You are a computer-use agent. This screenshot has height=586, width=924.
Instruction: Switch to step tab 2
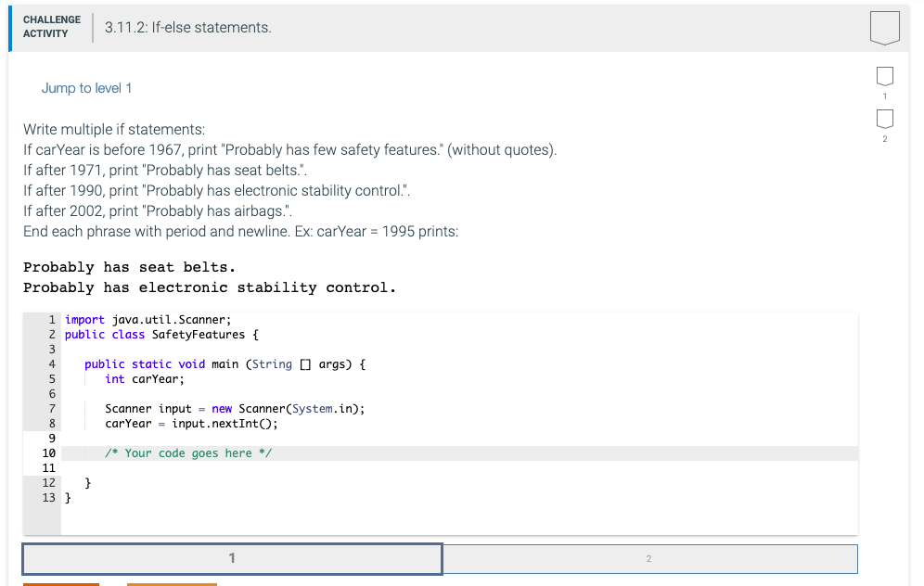click(x=648, y=558)
